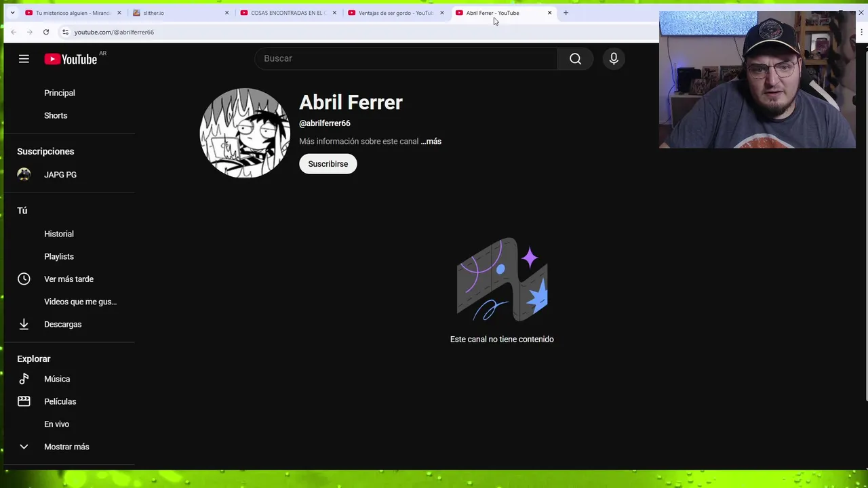The height and width of the screenshot is (488, 868).
Task: Go back with the browser back arrow
Action: (x=14, y=32)
